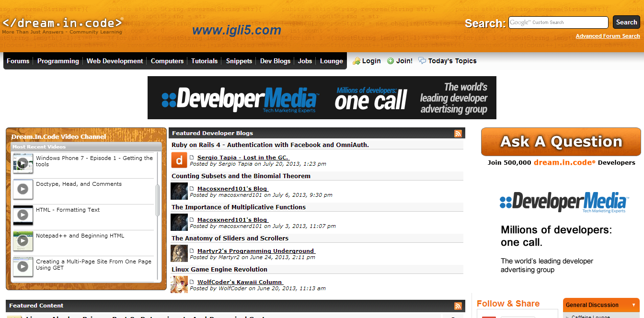Click Martyr2's avatar image
The image size is (644, 318).
tap(179, 253)
